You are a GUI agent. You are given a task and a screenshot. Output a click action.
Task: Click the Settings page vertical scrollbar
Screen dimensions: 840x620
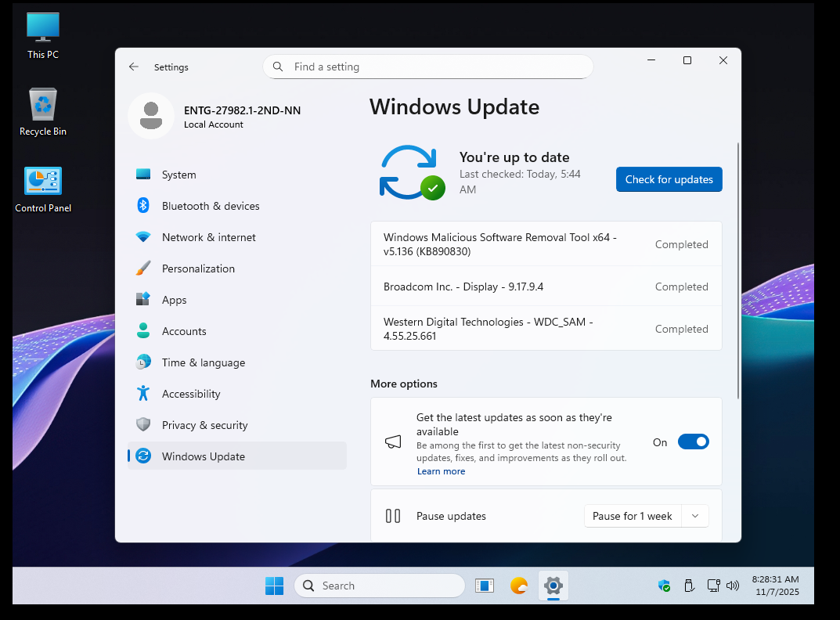(737, 271)
